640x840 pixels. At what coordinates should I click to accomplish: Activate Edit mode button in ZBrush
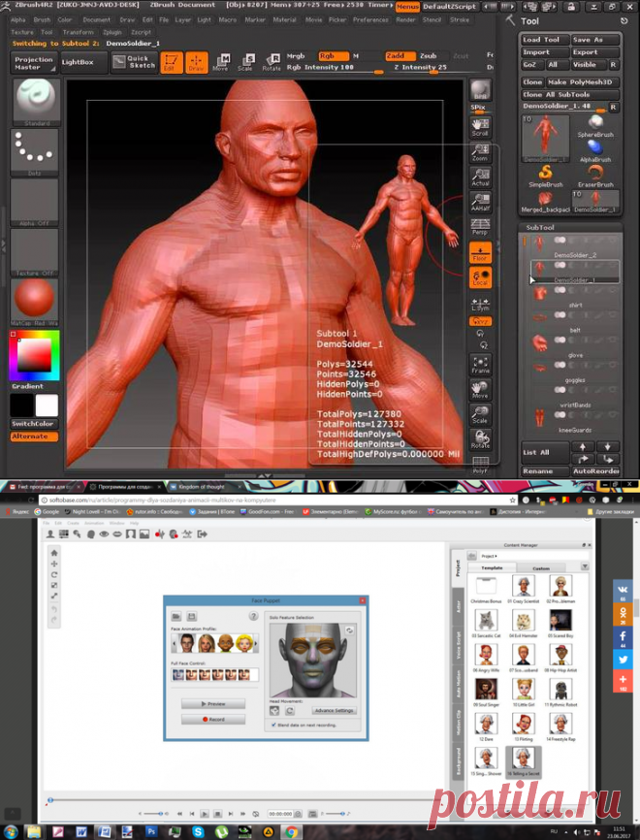pos(172,62)
